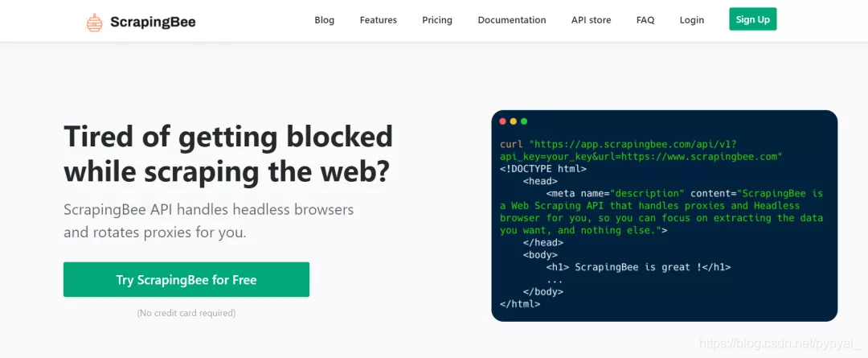
Task: Open the Pricing page
Action: point(437,20)
